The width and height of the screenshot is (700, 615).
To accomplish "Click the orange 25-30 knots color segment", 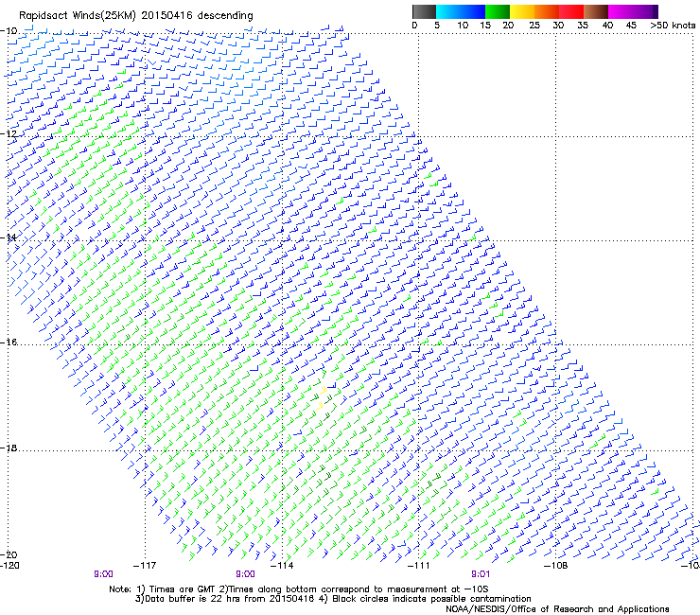I will click(547, 11).
